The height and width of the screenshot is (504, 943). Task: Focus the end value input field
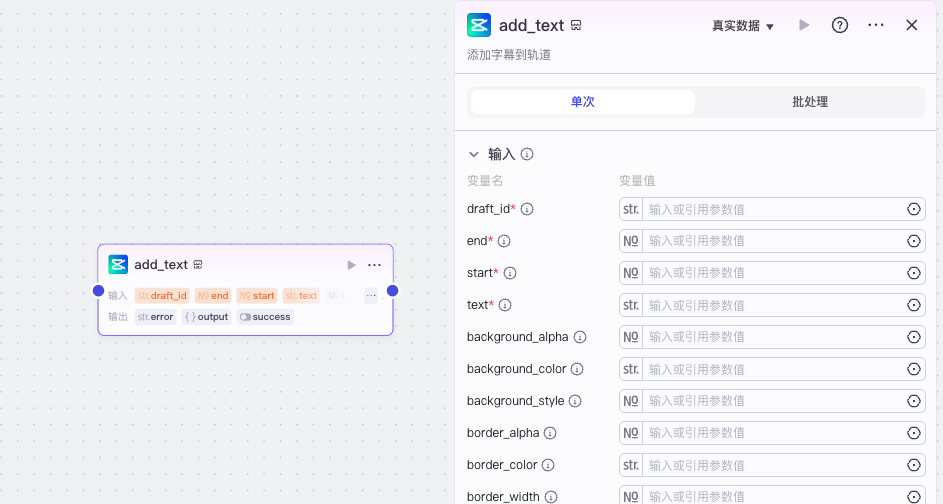(772, 241)
